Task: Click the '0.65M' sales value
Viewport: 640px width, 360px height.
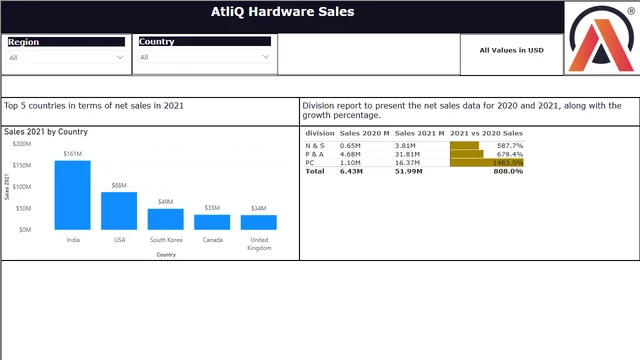Action: [350, 145]
